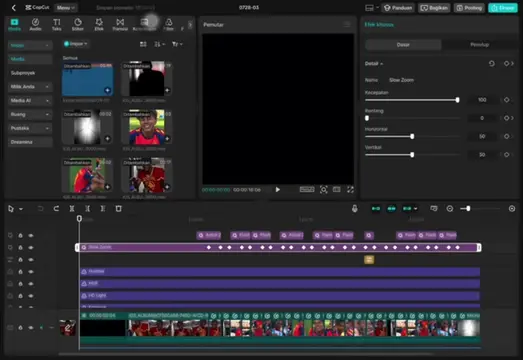Open selection tool dropdown arrow
The image size is (523, 360).
[21, 209]
